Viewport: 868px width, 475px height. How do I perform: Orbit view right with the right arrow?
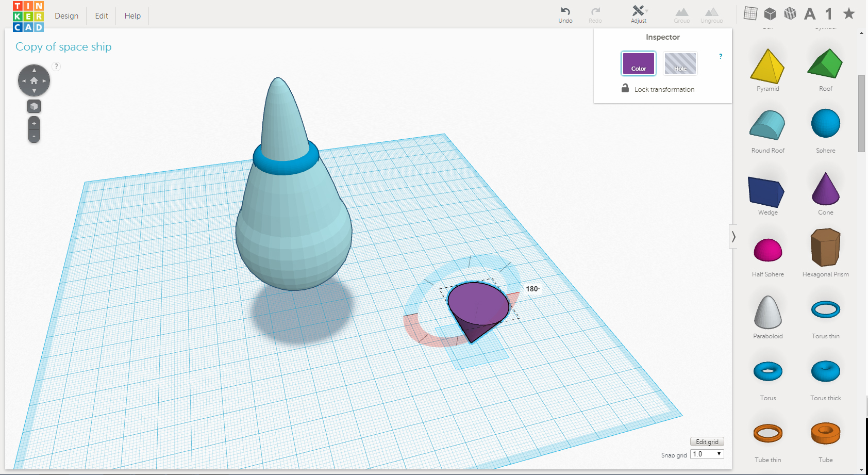[x=44, y=80]
